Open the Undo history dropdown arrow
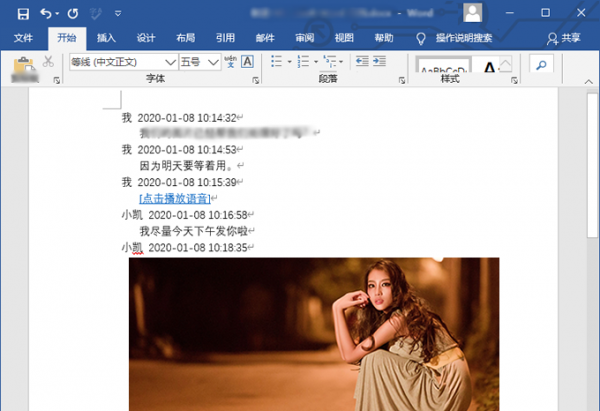 [57, 14]
